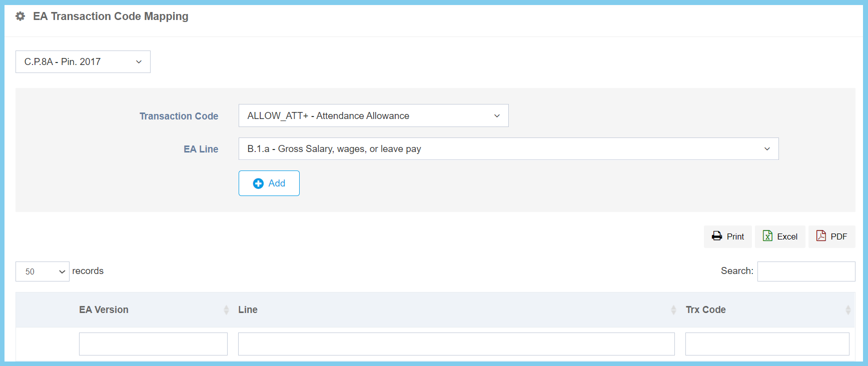Click the EA Version column header

[104, 310]
